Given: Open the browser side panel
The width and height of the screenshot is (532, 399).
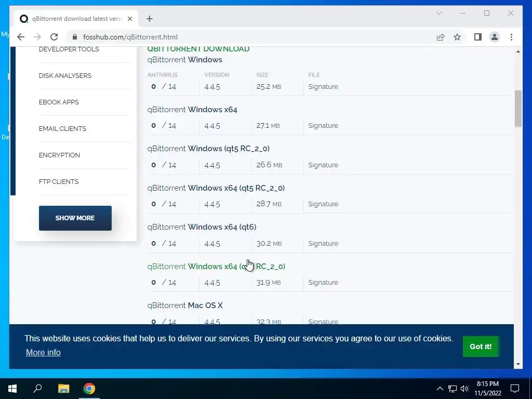Looking at the screenshot, I should 478,37.
